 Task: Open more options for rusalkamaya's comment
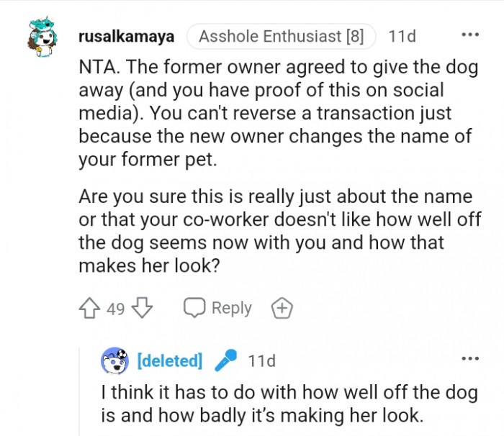pos(469,35)
